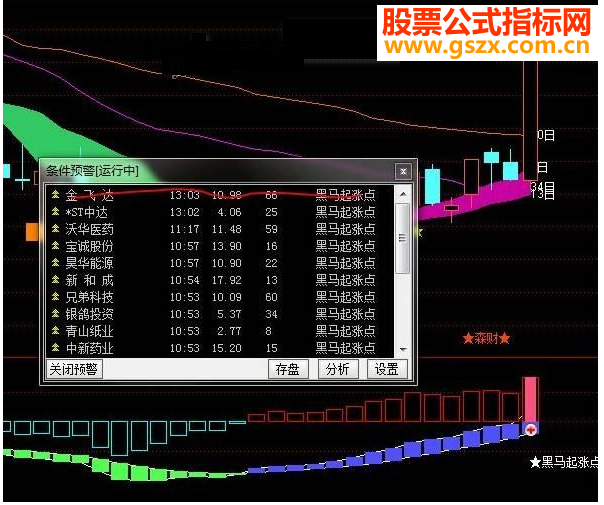Select the 中新药业 alert row
The width and height of the screenshot is (604, 505).
[220, 348]
